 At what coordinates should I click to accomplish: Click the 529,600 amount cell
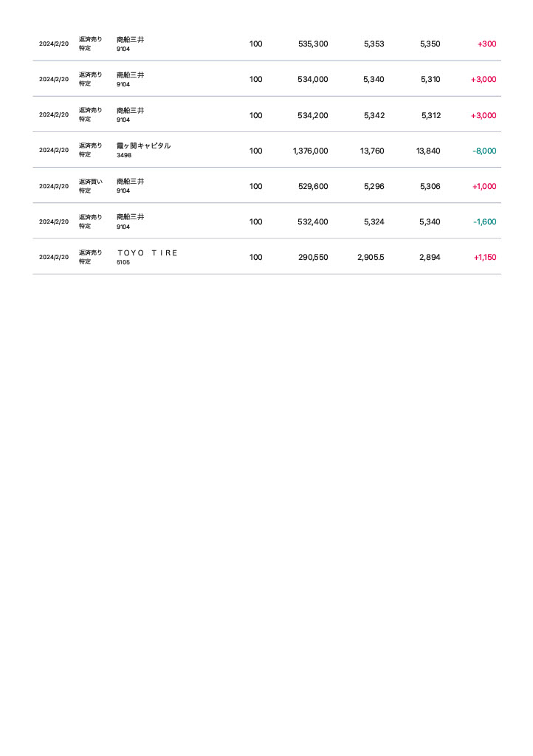313,186
